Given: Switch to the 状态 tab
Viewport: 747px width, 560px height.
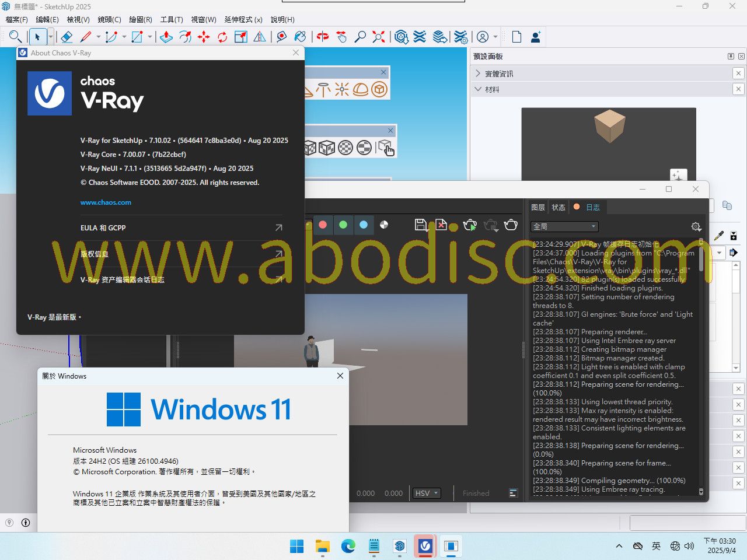Looking at the screenshot, I should pyautogui.click(x=558, y=207).
